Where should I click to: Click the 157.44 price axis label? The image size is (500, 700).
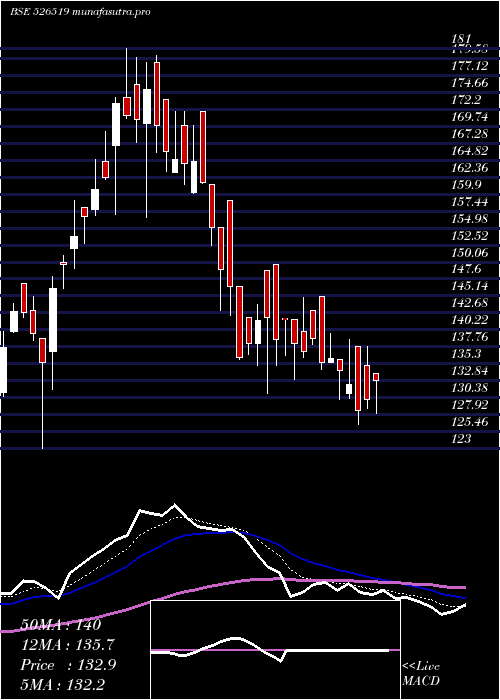point(470,202)
